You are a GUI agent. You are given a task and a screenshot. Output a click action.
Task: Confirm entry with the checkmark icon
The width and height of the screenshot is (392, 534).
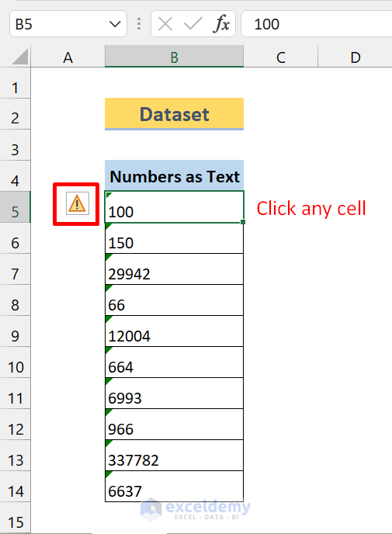pyautogui.click(x=193, y=24)
